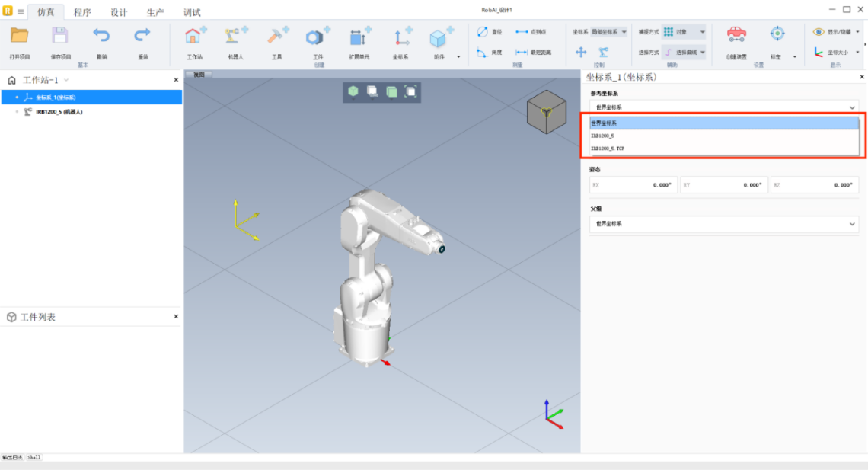Click the 打开项目 (Open Project) folder icon

click(19, 37)
